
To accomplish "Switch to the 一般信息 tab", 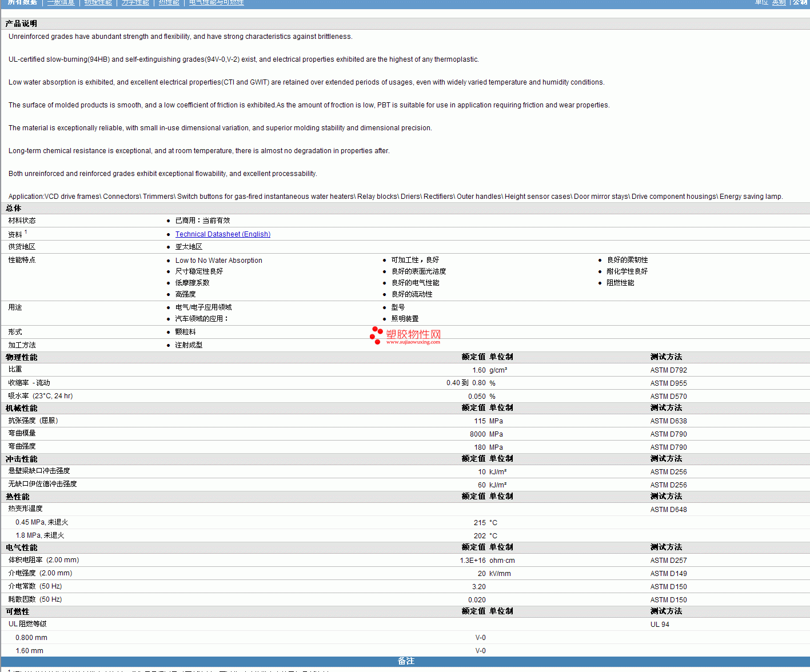I will [61, 2].
